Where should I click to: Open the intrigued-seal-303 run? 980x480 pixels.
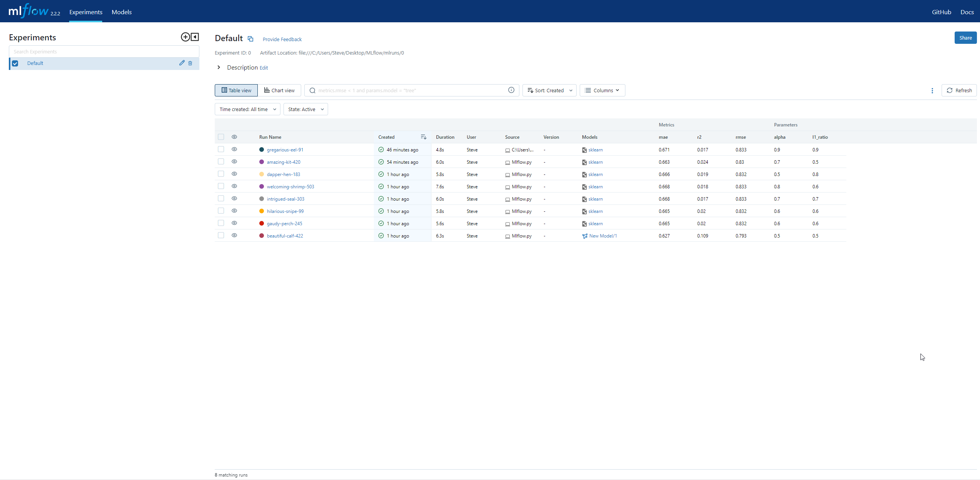[285, 199]
